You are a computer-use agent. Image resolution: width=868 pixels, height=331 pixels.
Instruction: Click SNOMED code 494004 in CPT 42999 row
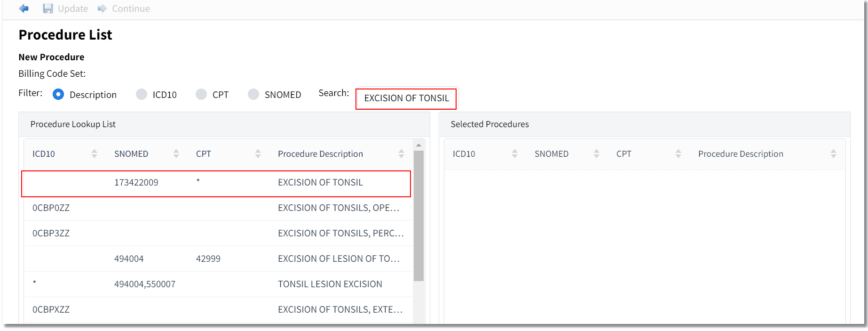click(x=129, y=258)
